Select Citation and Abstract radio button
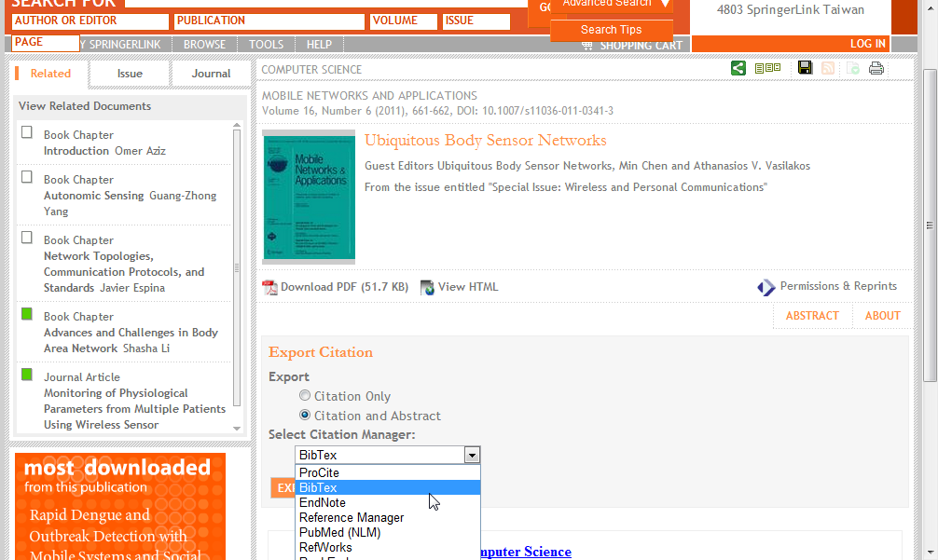This screenshot has height=560, width=938. (x=305, y=415)
